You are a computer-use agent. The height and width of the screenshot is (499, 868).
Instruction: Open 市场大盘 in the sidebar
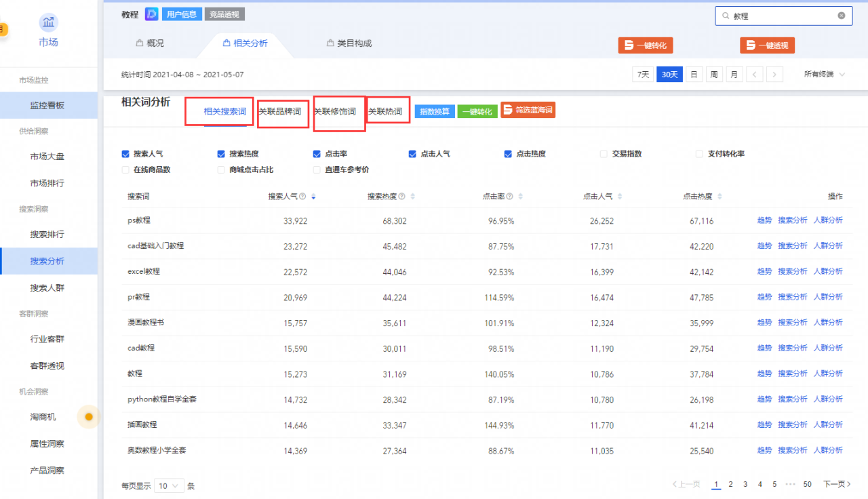coord(47,157)
